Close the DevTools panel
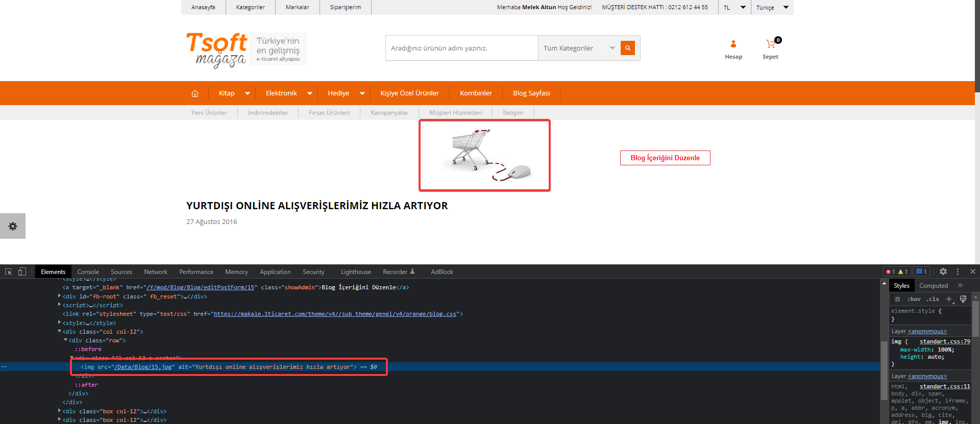The image size is (980, 424). click(x=972, y=271)
